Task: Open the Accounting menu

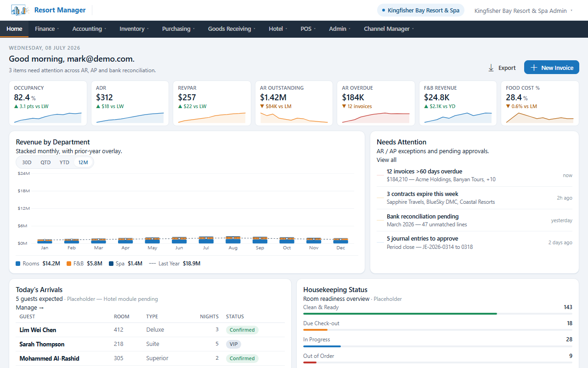Action: coord(89,29)
